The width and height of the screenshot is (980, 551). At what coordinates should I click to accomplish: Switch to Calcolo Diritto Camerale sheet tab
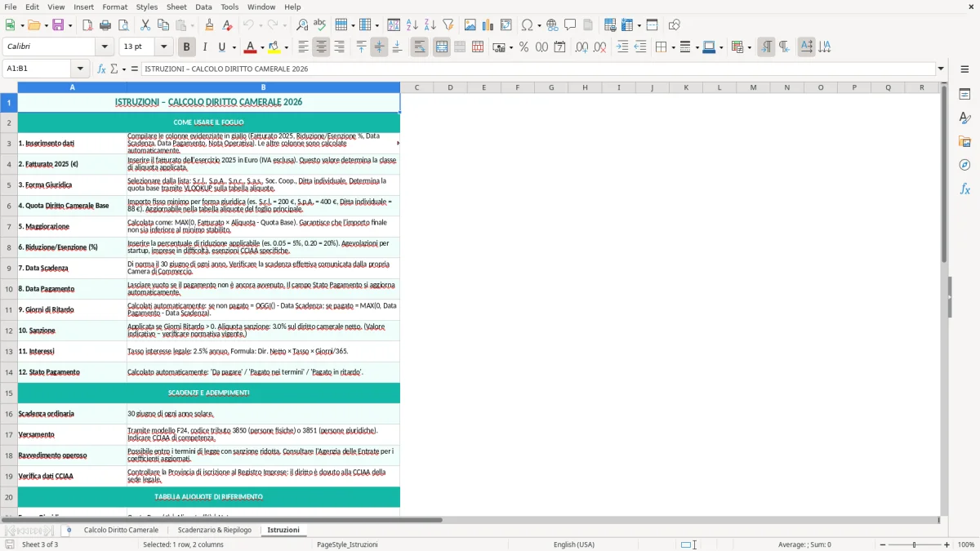(121, 530)
